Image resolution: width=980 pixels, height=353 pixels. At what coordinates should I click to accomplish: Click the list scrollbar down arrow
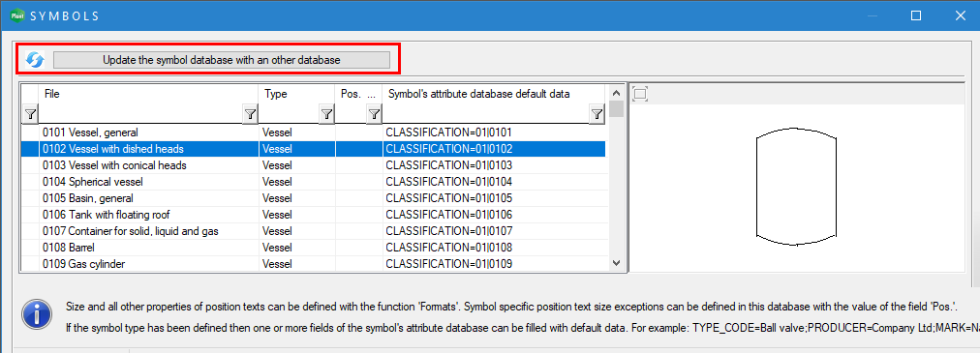pyautogui.click(x=617, y=263)
